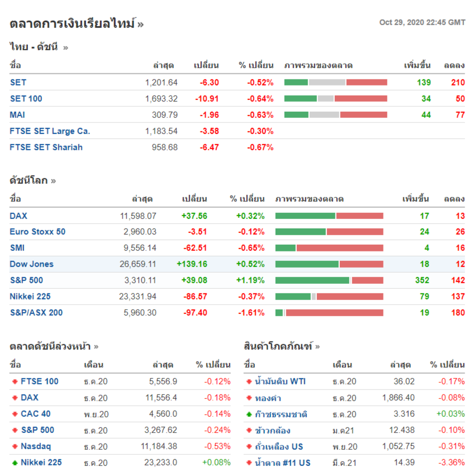Open the SET 100 index link
This screenshot has width=474, height=476.
click(26, 99)
